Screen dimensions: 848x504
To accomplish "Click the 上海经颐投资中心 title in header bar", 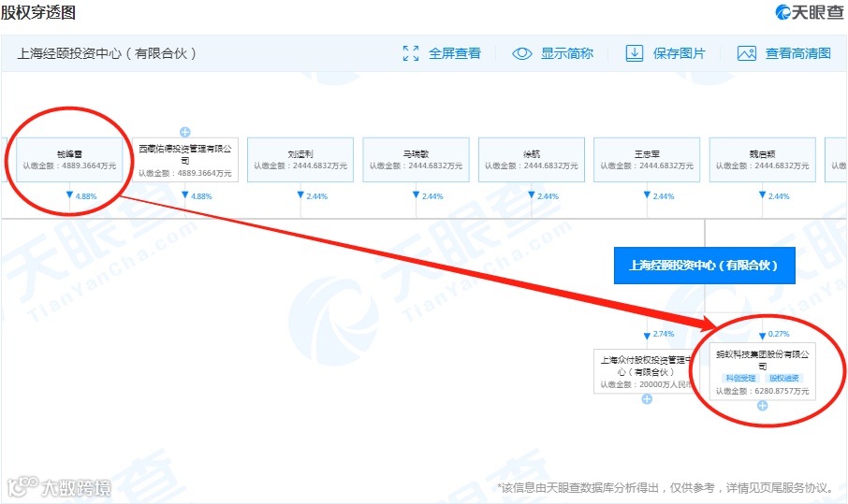I will pyautogui.click(x=107, y=53).
